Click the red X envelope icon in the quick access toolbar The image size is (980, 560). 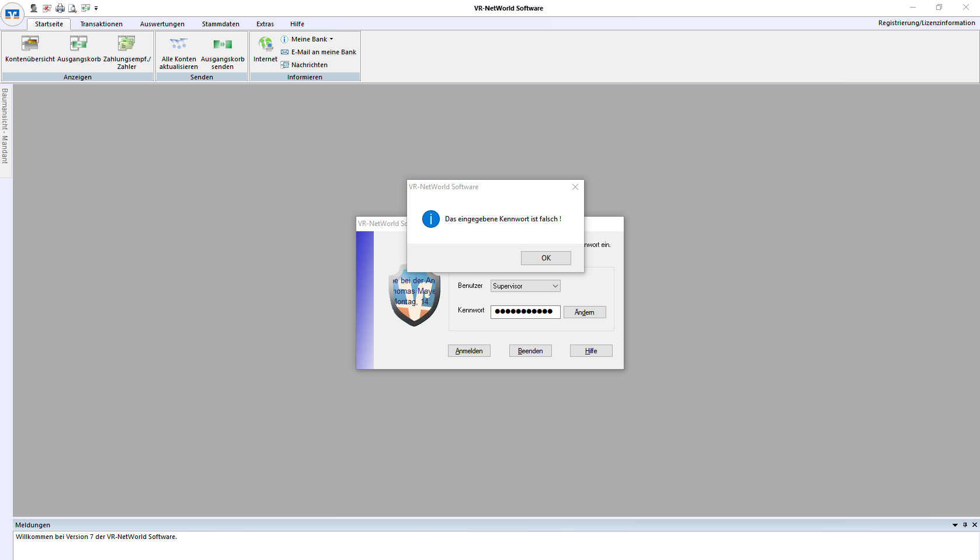[x=47, y=8]
